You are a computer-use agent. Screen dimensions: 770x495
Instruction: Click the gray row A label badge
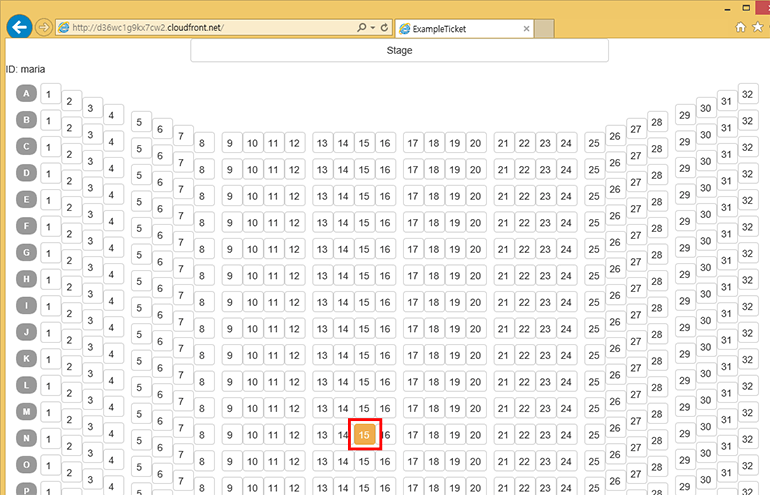26,94
